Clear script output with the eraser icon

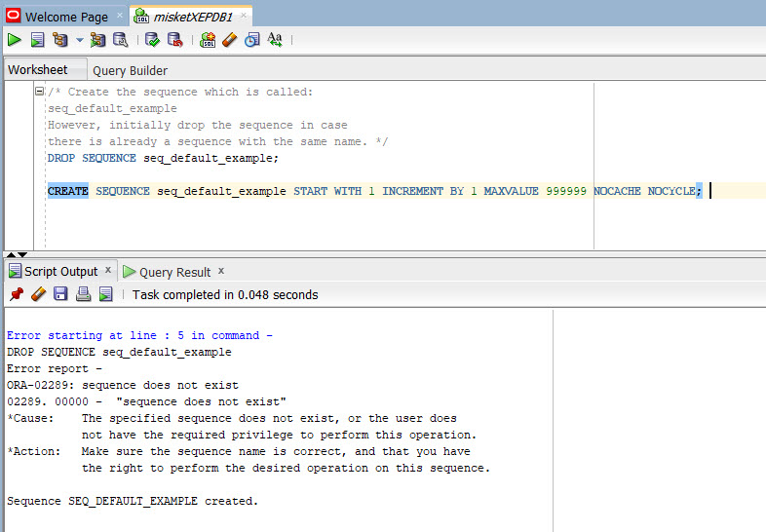[x=39, y=294]
